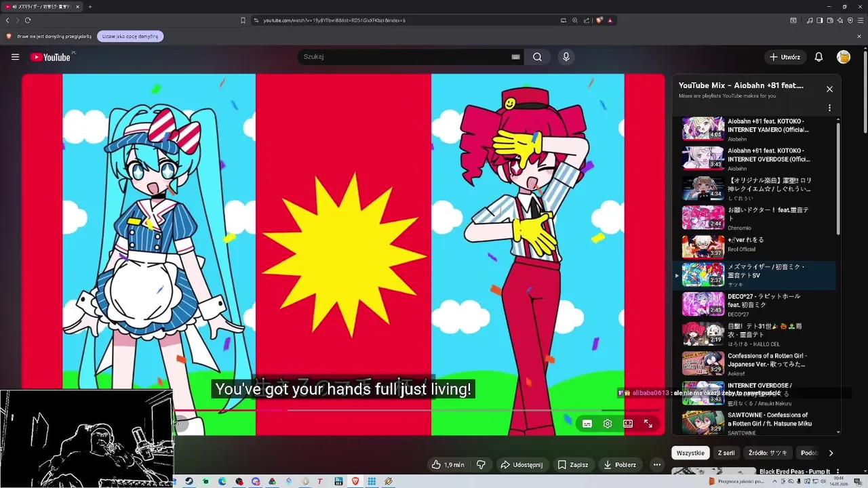Toggle subtitles with the captions icon
Screen dimensions: 868x488
[x=587, y=424]
